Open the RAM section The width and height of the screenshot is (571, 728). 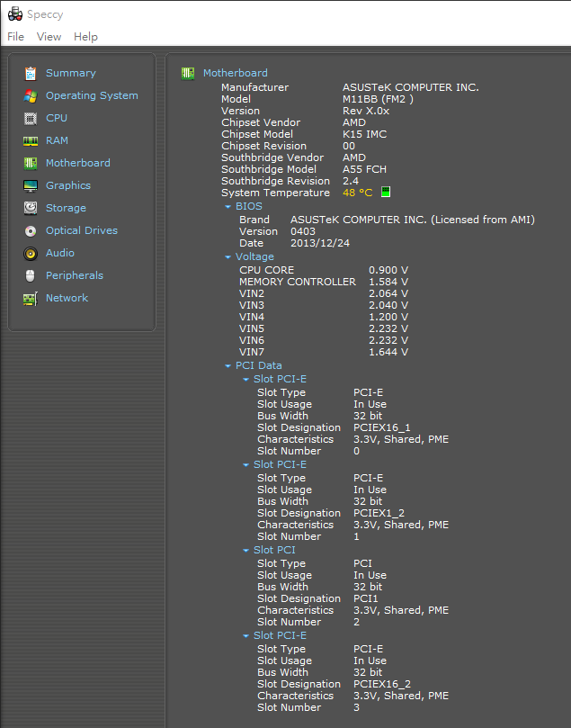[x=57, y=140]
